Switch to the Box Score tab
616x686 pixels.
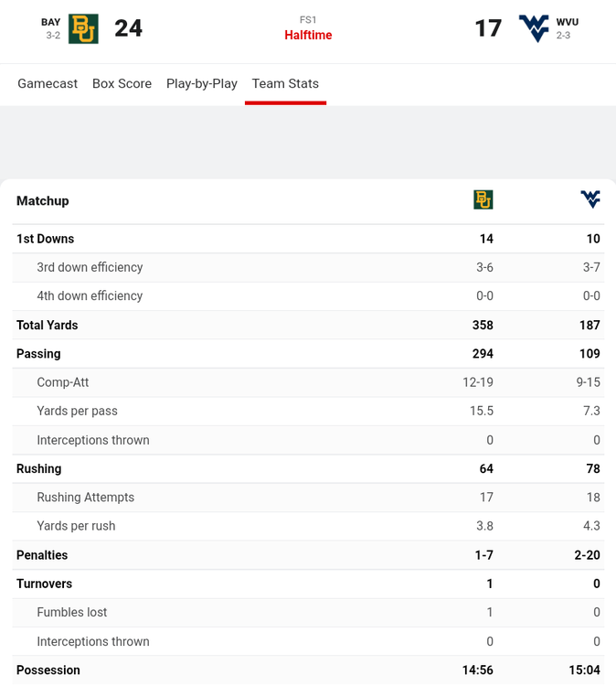click(x=122, y=83)
